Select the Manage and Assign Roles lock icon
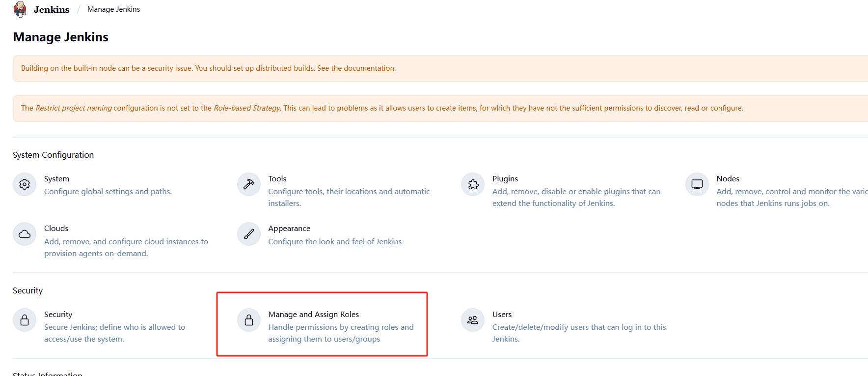868x376 pixels. [x=249, y=320]
